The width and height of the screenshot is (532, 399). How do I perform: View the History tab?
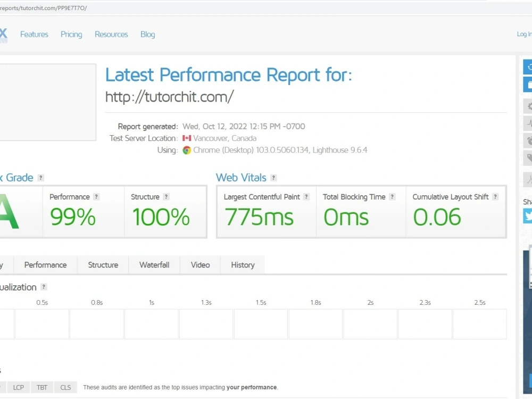pos(243,265)
